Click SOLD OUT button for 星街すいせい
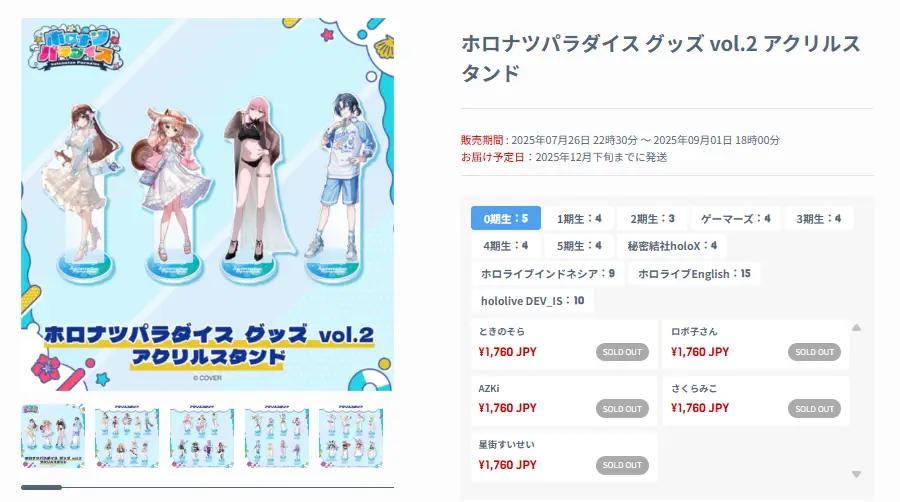The image size is (900, 502). 622,465
